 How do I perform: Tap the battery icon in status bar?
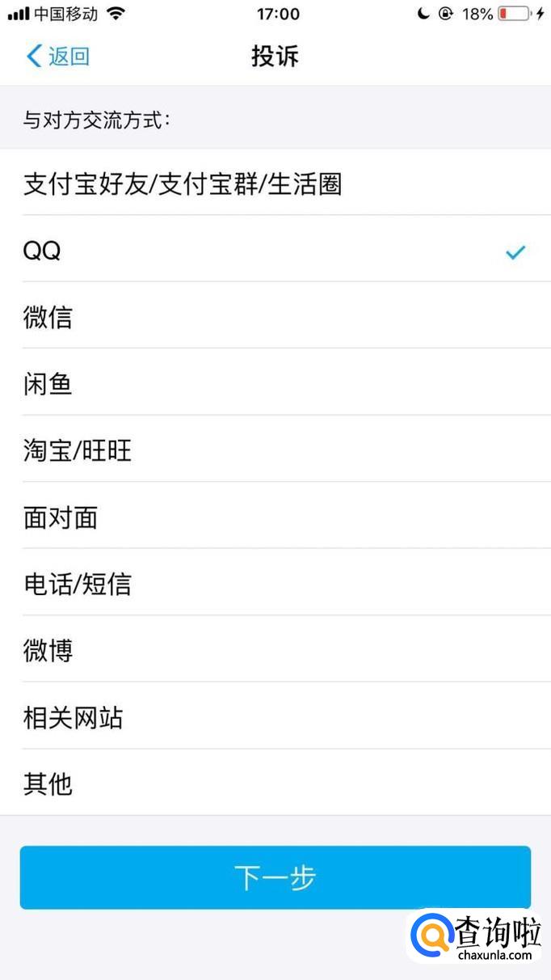tap(513, 14)
